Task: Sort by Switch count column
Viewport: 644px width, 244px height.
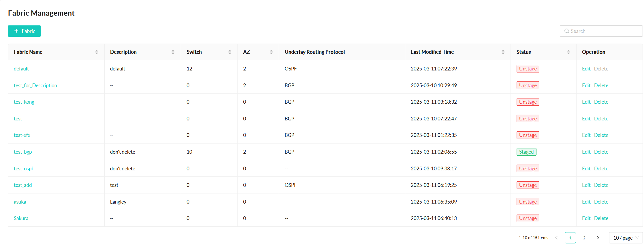Action: [230, 52]
